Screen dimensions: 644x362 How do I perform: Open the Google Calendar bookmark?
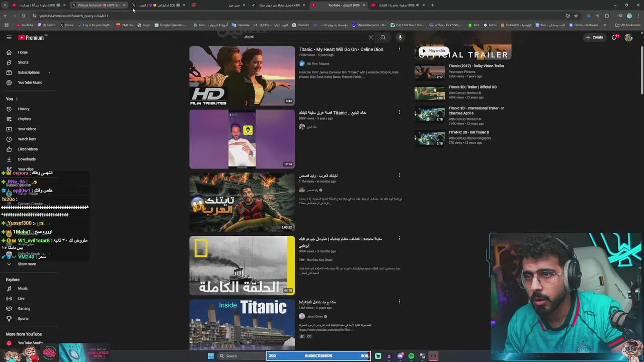point(171,25)
